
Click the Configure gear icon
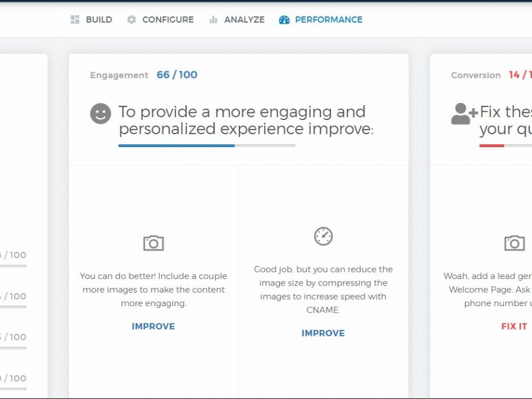pyautogui.click(x=131, y=20)
